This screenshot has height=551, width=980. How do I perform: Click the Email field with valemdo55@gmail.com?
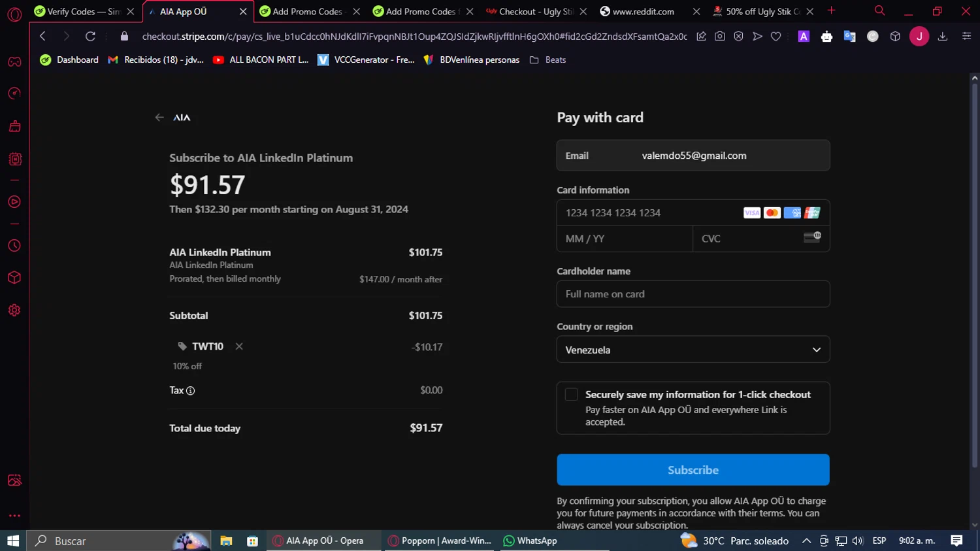693,156
